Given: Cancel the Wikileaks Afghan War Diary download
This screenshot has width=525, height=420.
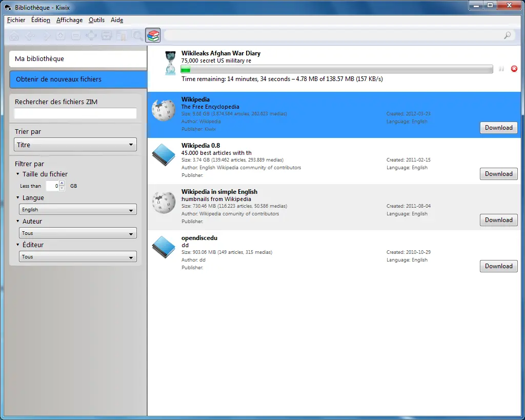Looking at the screenshot, I should pos(514,69).
